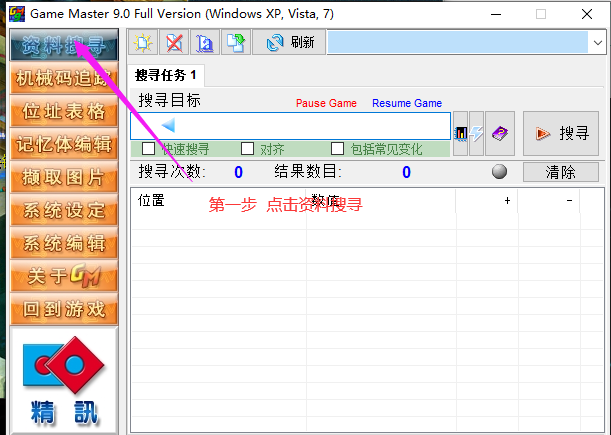611x435 pixels.
Task: Click Resume Game link
Action: pos(407,103)
